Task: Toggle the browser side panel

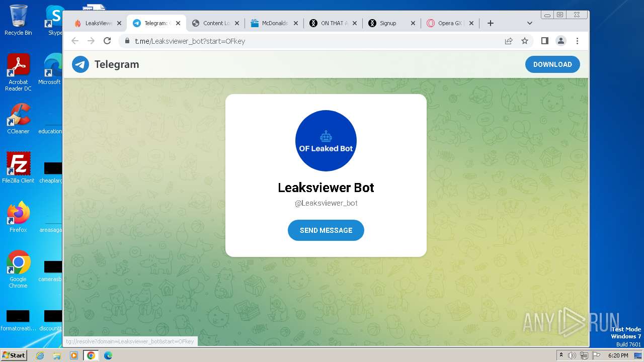Action: coord(544,41)
